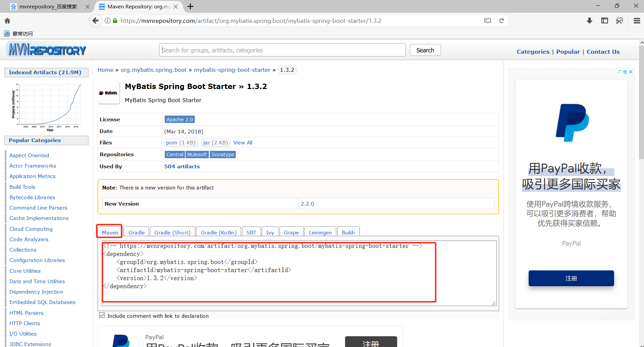This screenshot has height=347, width=644.
Task: Select the SBT tab
Action: 251,232
